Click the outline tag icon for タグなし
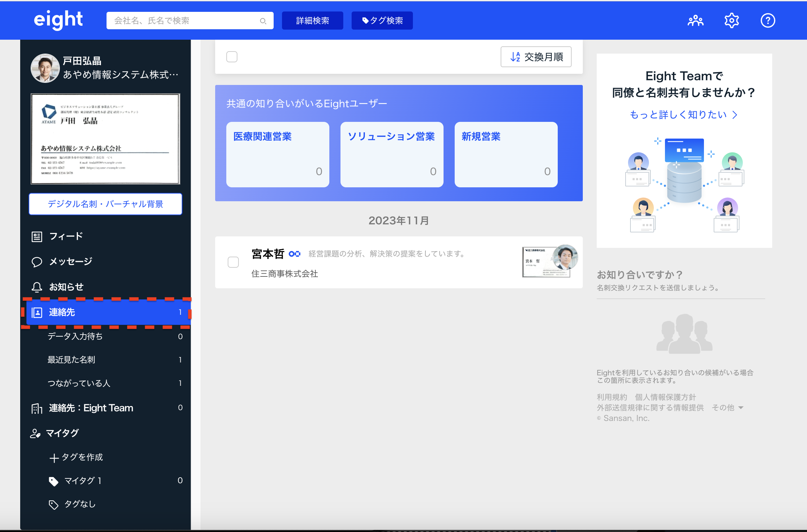The height and width of the screenshot is (532, 807). click(53, 504)
